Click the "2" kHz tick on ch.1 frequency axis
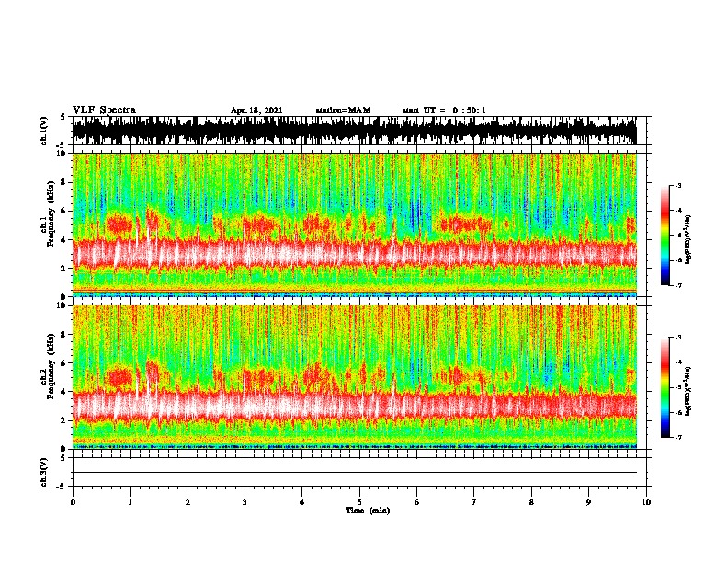 coord(64,269)
